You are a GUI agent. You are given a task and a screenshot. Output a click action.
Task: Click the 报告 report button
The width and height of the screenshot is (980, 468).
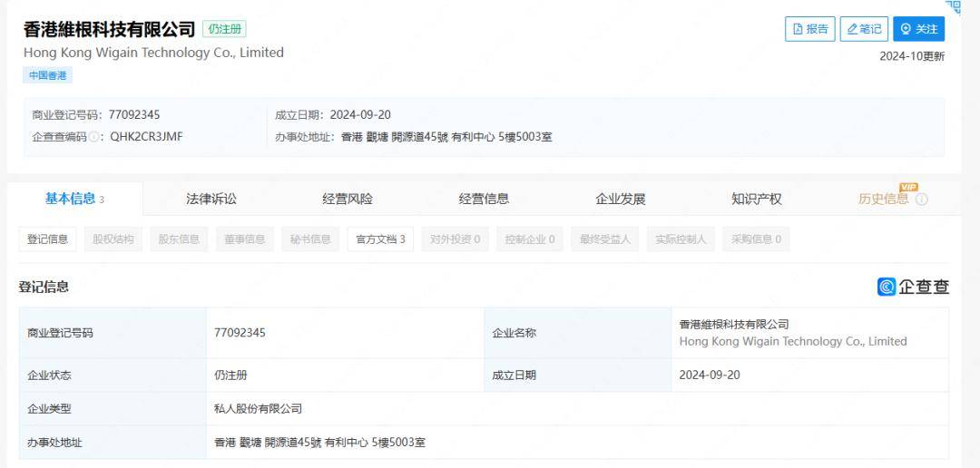pyautogui.click(x=809, y=29)
